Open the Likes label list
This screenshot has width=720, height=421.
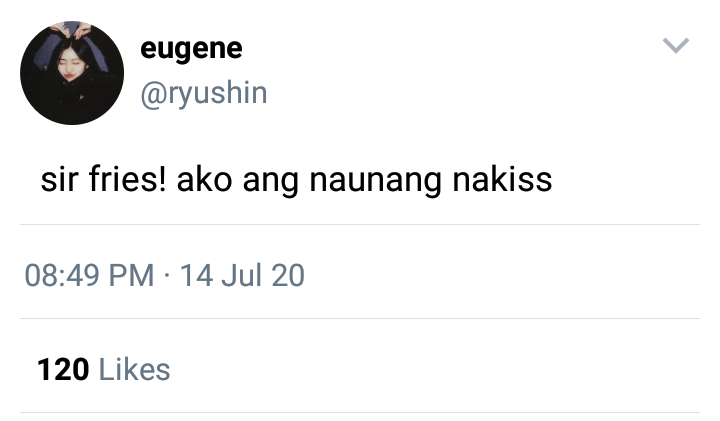(x=134, y=370)
